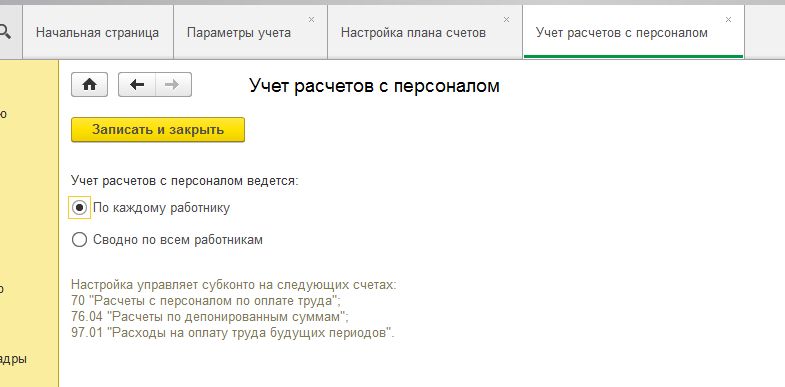Go forward with the right arrow
The height and width of the screenshot is (387, 785).
pyautogui.click(x=173, y=85)
